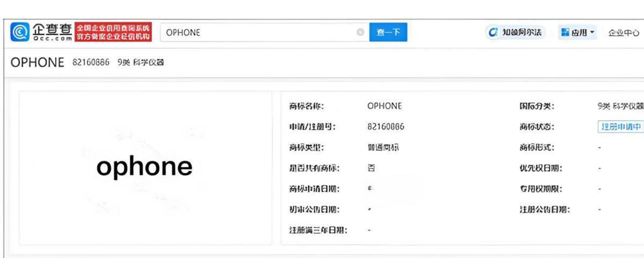This screenshot has width=644, height=258.
Task: Click the blue 注册申请中 status tag
Action: click(621, 127)
